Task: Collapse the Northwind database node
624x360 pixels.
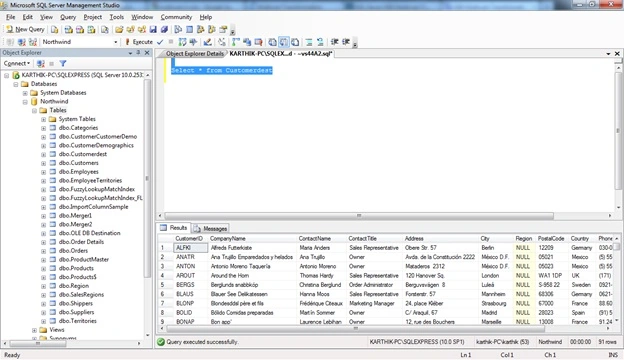Action: [x=25, y=102]
